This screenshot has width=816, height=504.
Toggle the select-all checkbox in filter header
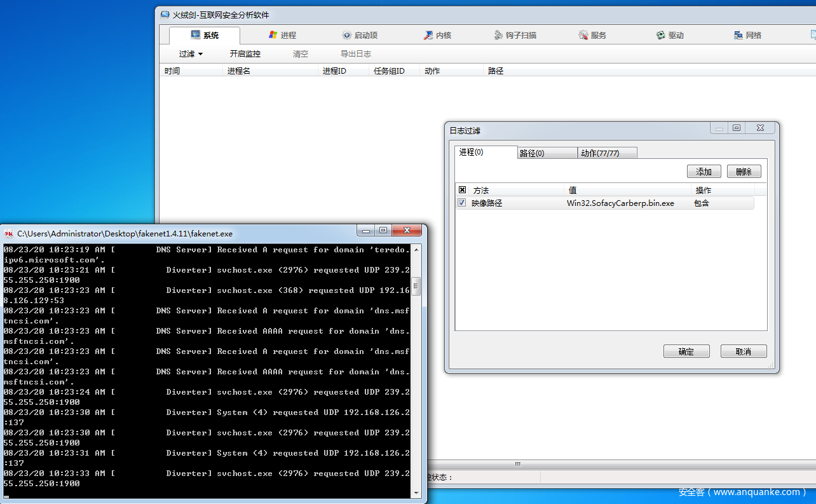pos(462,190)
